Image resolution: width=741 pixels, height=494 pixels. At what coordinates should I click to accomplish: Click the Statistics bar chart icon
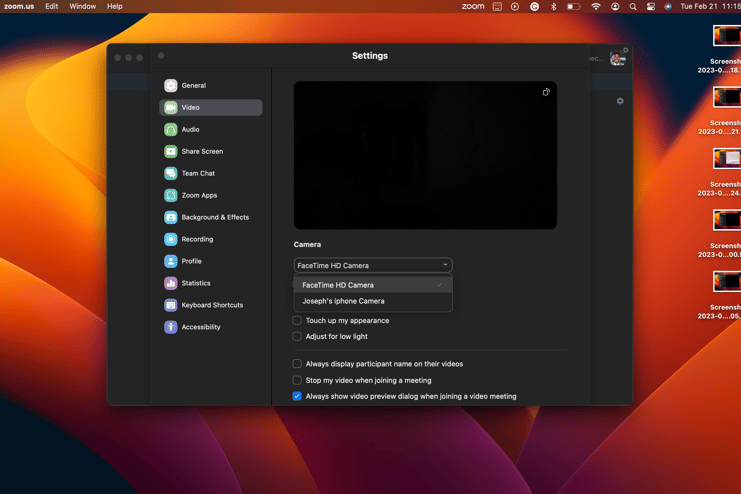(171, 283)
